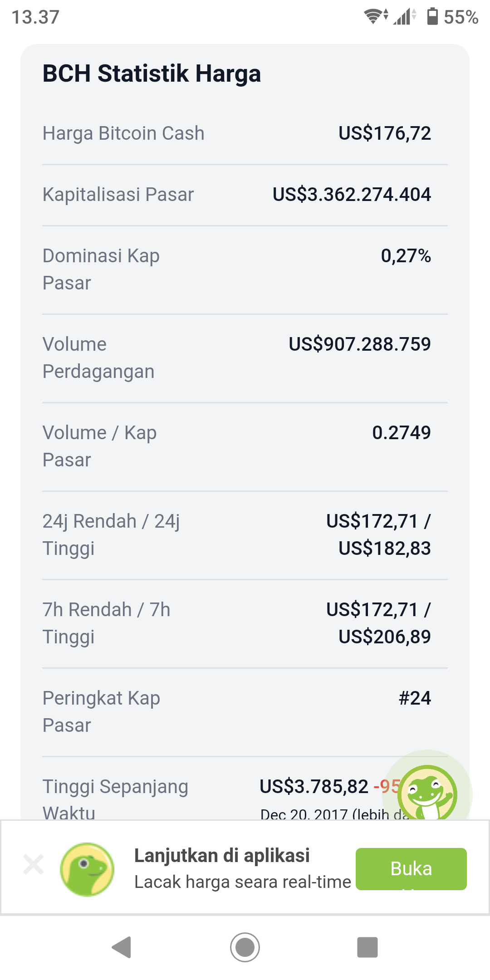Image resolution: width=490 pixels, height=980 pixels.
Task: Tap the 24j Tinggi value US$182,83
Action: click(x=385, y=549)
